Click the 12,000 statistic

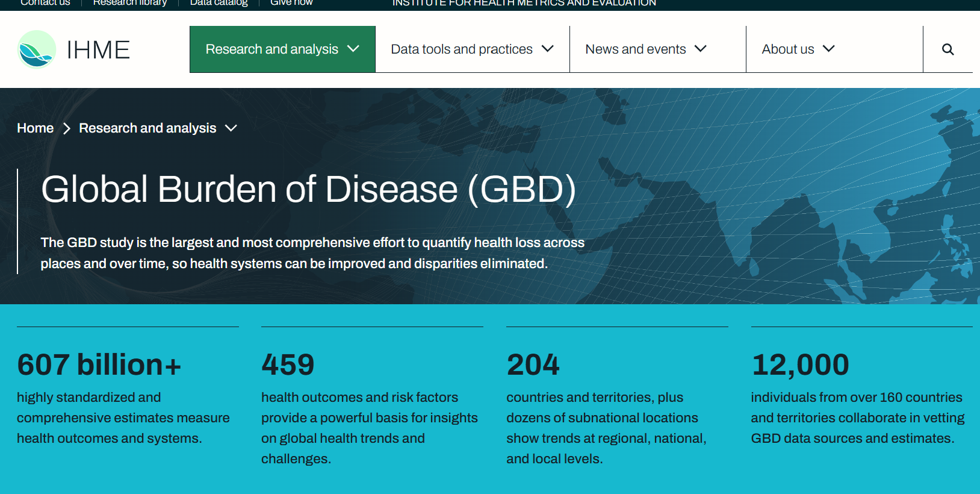(800, 365)
